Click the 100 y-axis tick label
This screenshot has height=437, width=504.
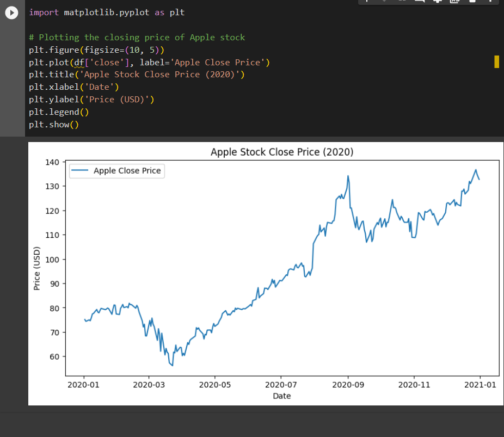(52, 259)
